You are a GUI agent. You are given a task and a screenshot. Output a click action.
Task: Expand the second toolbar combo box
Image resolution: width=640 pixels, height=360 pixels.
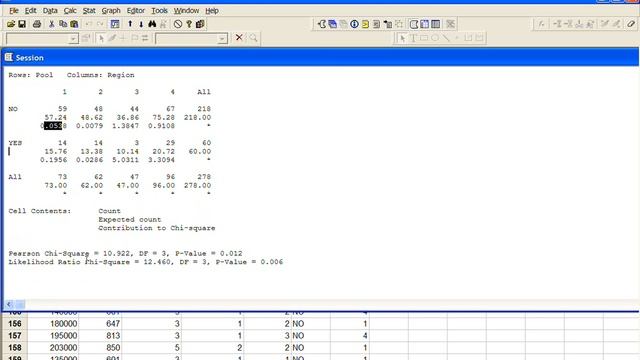(222, 39)
